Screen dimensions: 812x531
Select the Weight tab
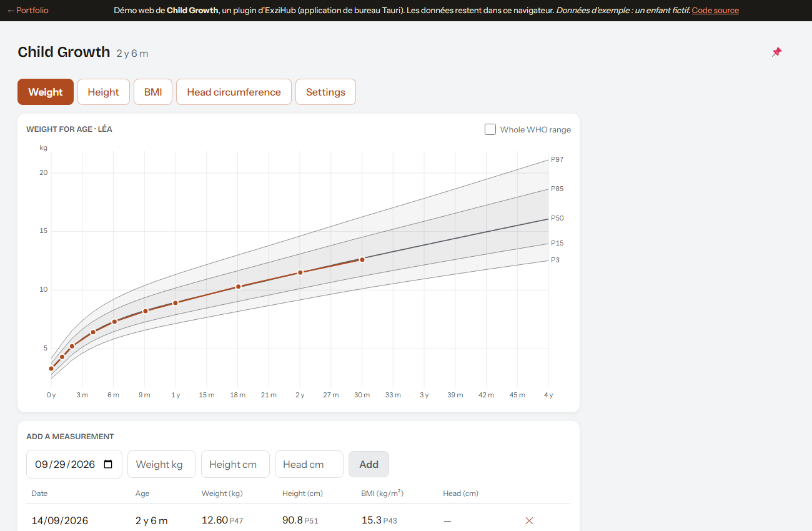coord(46,92)
